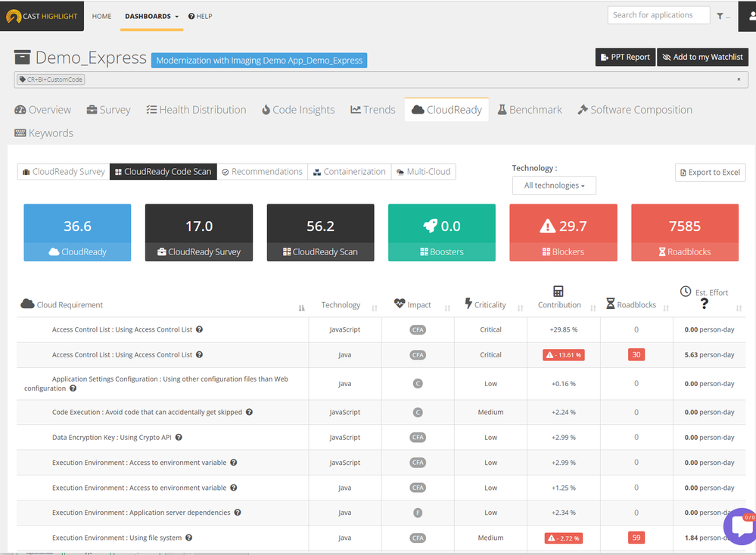
Task: Click the C impact badge in Code Execution row
Action: click(x=418, y=412)
